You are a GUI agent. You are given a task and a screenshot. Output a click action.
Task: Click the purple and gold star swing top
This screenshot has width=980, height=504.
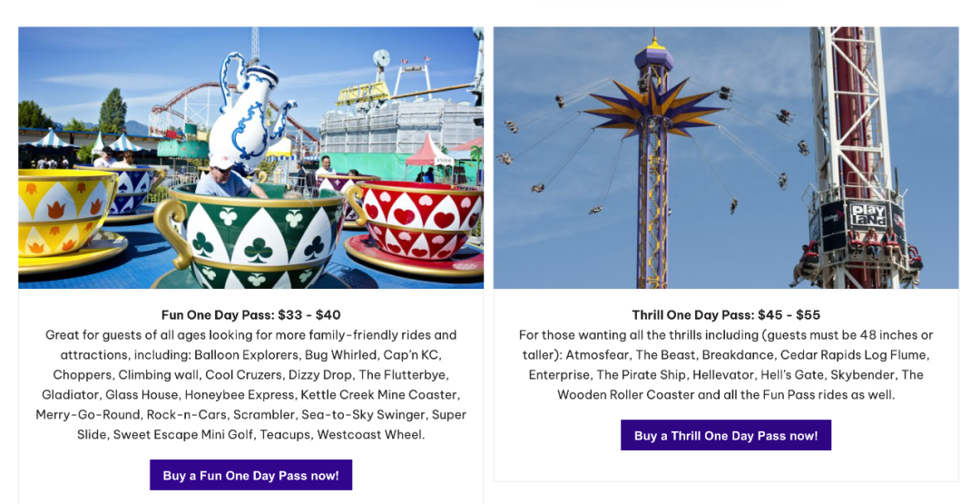(x=653, y=107)
